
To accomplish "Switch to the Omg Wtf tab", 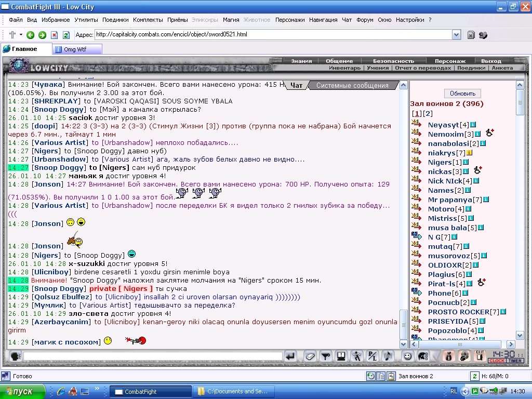I will click(77, 49).
